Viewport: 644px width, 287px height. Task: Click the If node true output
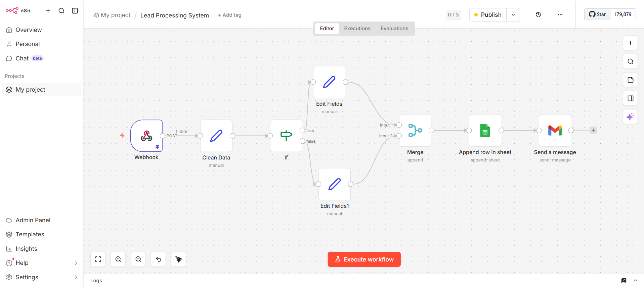(x=302, y=130)
